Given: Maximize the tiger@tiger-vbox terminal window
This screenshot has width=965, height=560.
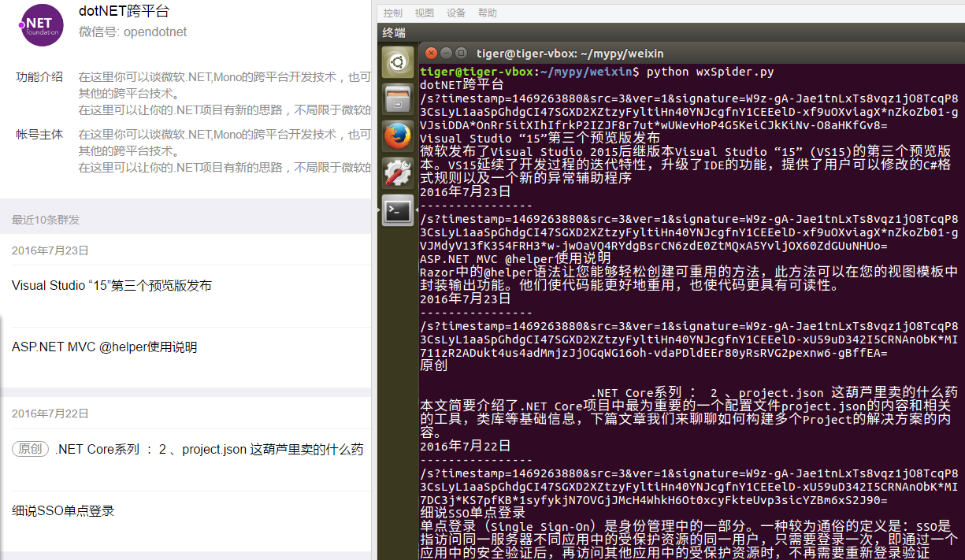Looking at the screenshot, I should pyautogui.click(x=462, y=54).
